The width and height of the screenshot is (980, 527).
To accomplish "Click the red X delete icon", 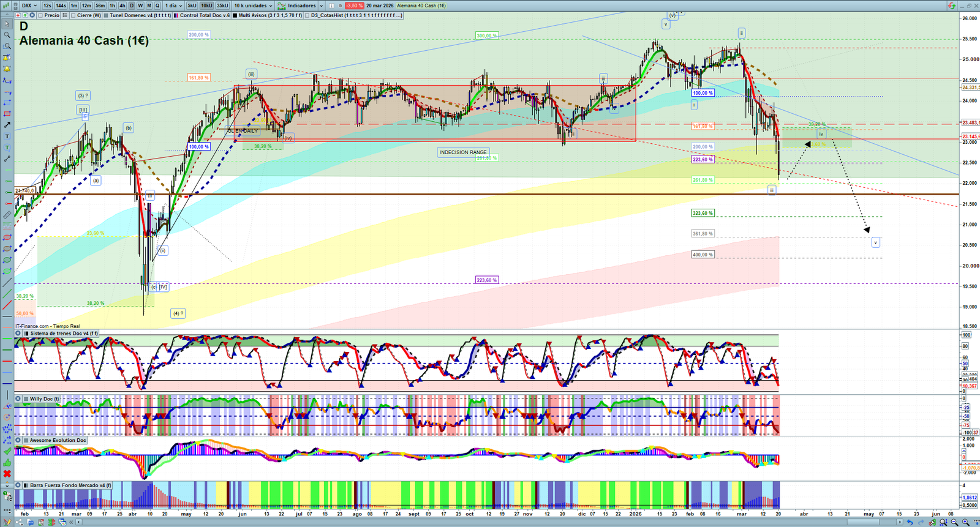I will pyautogui.click(x=7, y=474).
